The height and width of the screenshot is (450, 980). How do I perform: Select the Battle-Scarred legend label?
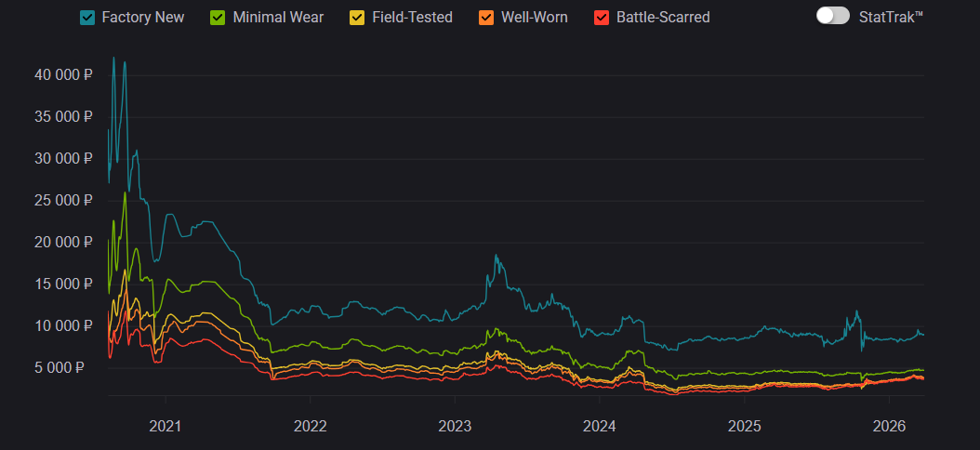point(663,18)
